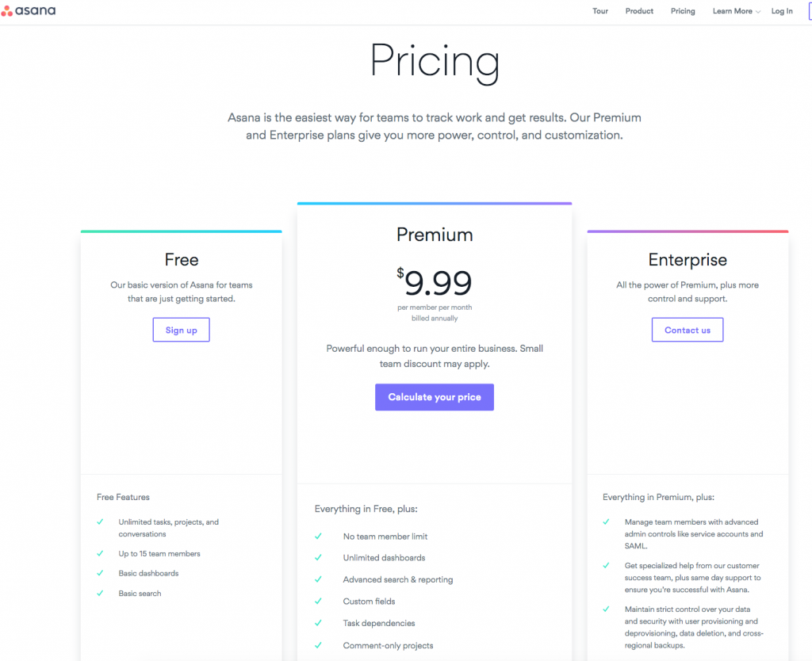
Task: Open the Log In page
Action: 782,11
